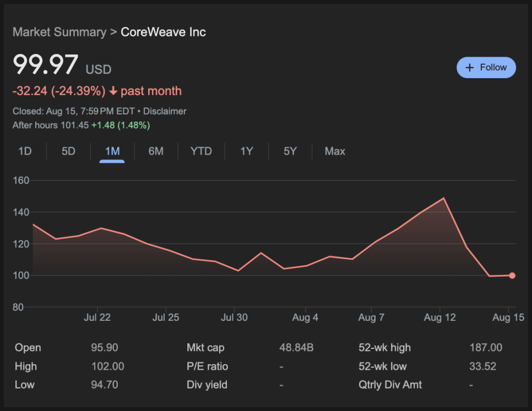Viewport: 532px width, 411px height.
Task: Open the Disclaimer link
Action: pos(165,111)
